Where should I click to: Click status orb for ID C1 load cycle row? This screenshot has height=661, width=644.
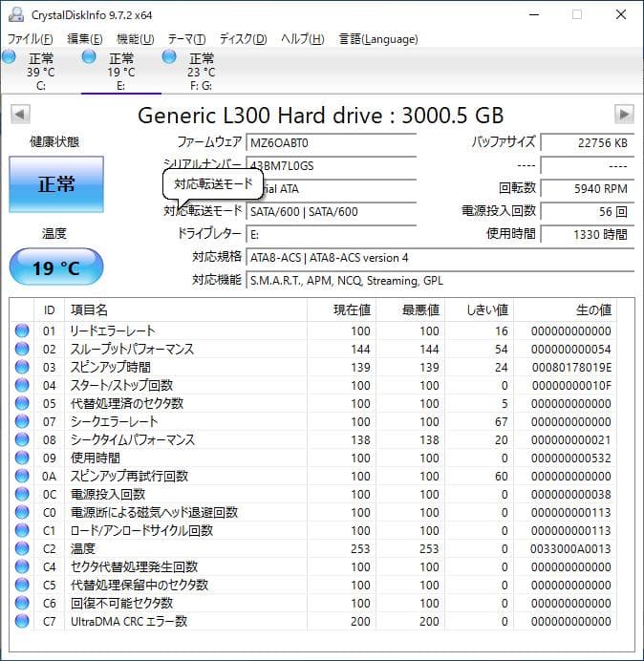tap(22, 530)
